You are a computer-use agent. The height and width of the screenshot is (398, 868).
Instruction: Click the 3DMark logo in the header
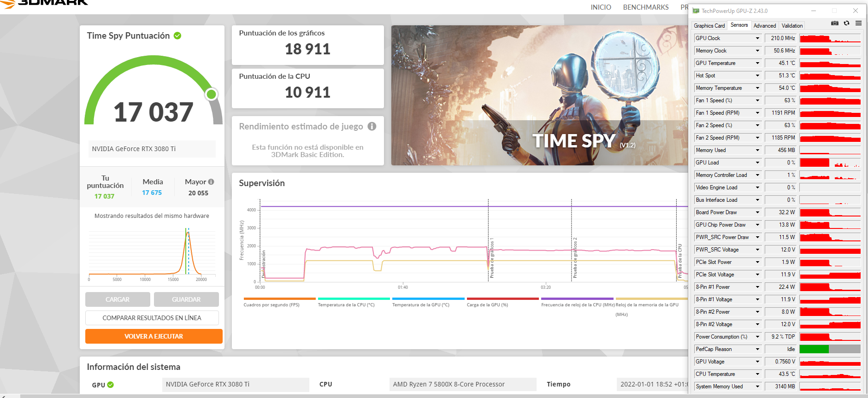click(x=44, y=3)
